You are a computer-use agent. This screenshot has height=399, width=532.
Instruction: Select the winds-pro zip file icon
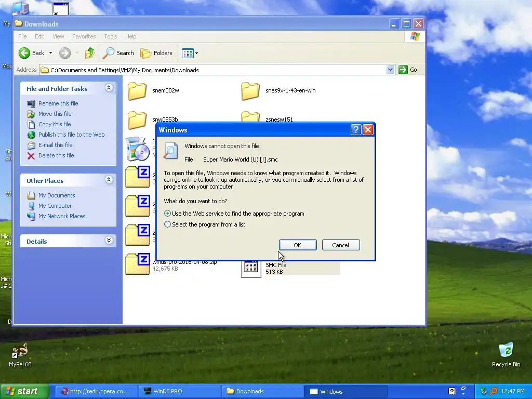tap(137, 264)
